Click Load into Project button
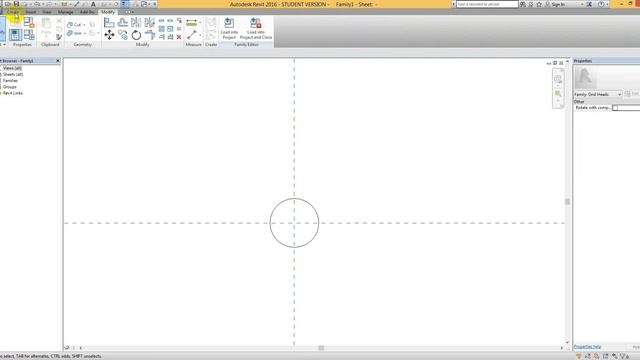Image resolution: width=640 pixels, height=360 pixels. coord(229,28)
